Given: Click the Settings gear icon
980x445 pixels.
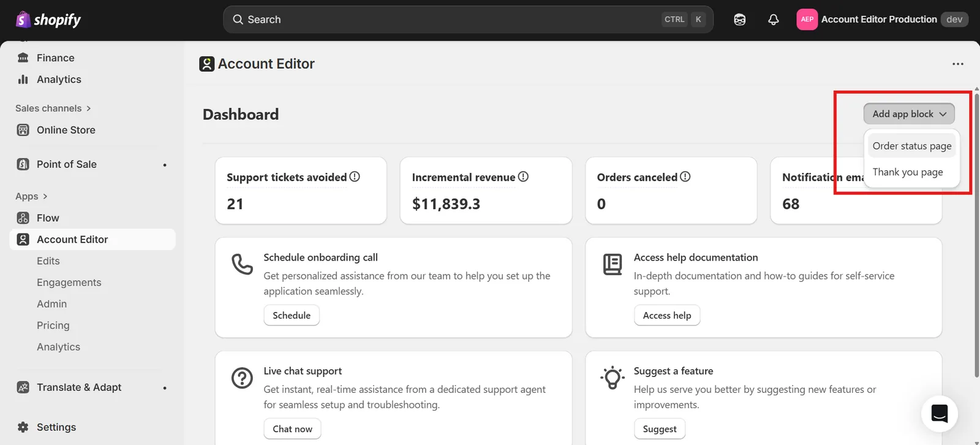Looking at the screenshot, I should point(23,427).
